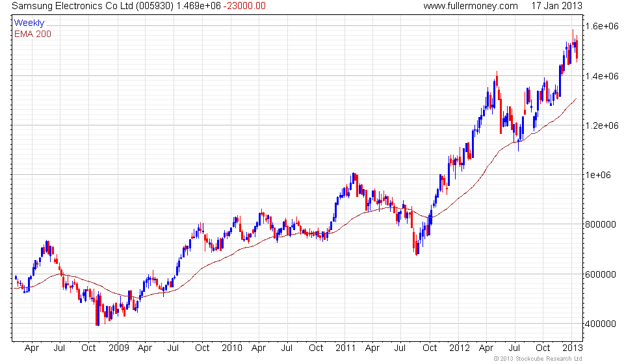Click the 1e+06 y-axis label
Viewport: 637px width, 364px height.
pos(597,175)
